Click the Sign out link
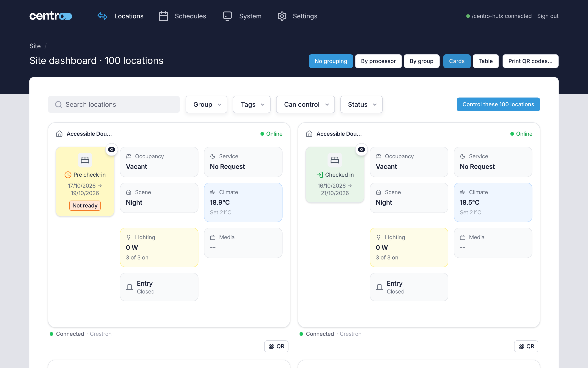The height and width of the screenshot is (368, 588). [548, 16]
